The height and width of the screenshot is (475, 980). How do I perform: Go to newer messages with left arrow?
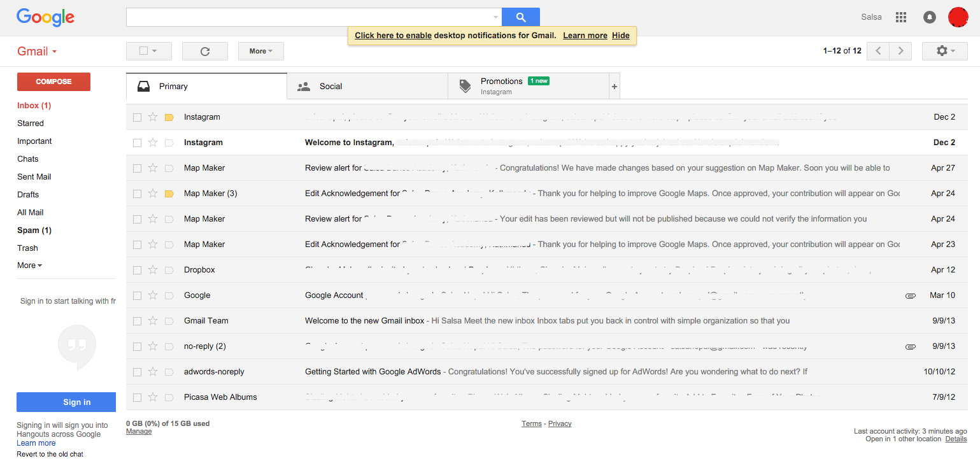coord(878,51)
